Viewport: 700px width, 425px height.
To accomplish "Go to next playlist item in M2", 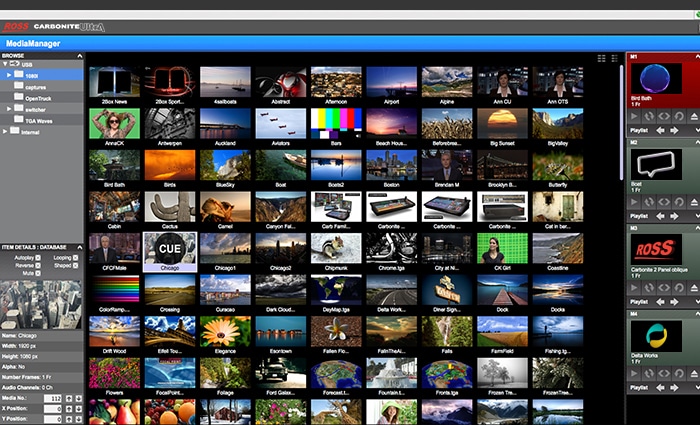I will 674,216.
